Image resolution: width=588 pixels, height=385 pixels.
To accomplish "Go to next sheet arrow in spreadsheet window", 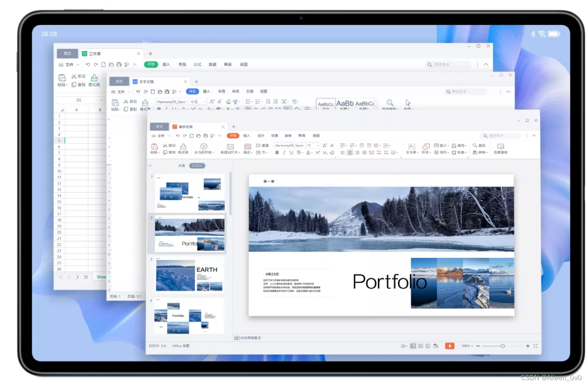I will click(x=77, y=277).
